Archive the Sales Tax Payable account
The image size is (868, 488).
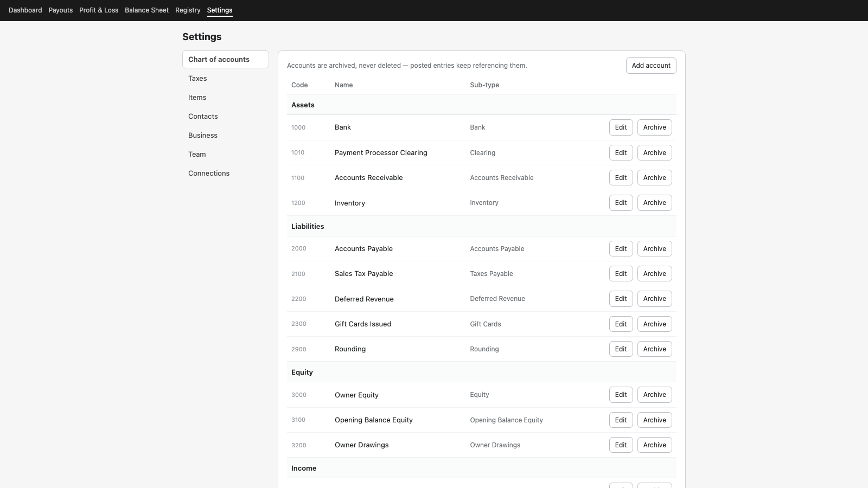(x=655, y=274)
